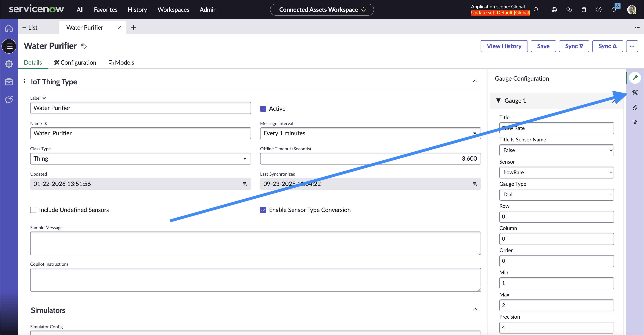Toggle the Active checkbox
The height and width of the screenshot is (335, 644).
[263, 109]
